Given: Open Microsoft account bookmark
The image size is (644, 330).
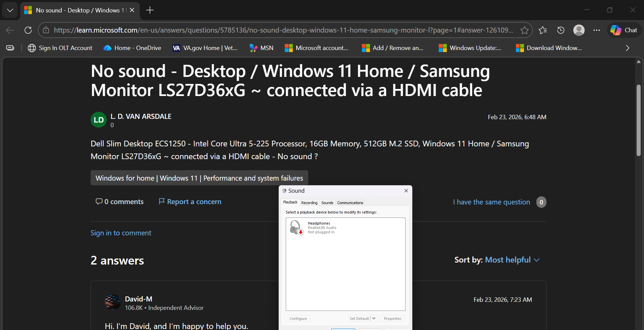Looking at the screenshot, I should pyautogui.click(x=317, y=48).
